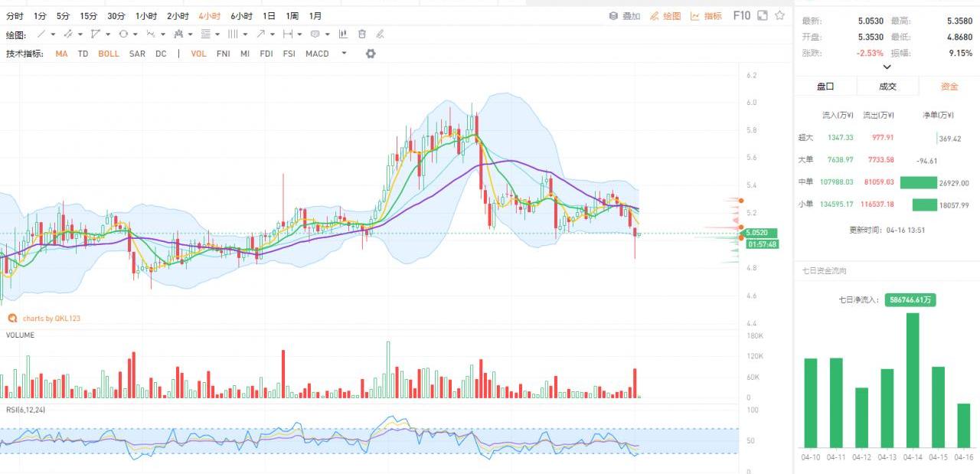Open indicator settings gear icon
The height and width of the screenshot is (474, 980).
tap(371, 54)
